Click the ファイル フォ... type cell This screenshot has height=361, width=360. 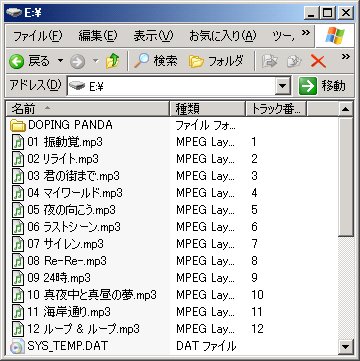coord(206,126)
